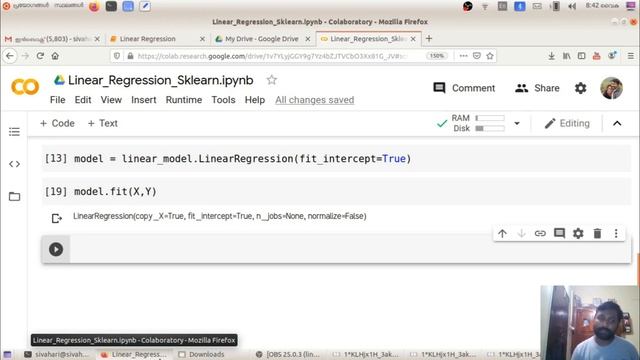The height and width of the screenshot is (360, 640).
Task: Open the File menu
Action: [x=58, y=100]
